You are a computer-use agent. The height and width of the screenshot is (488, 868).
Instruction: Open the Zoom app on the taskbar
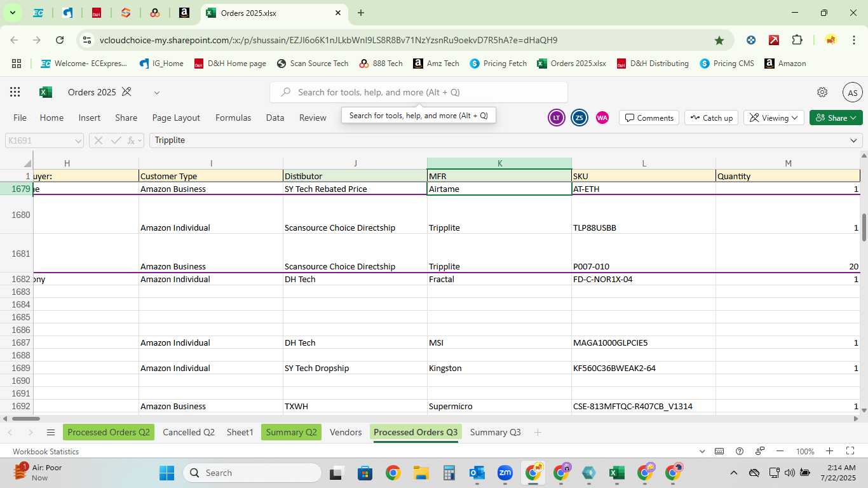coord(505,473)
